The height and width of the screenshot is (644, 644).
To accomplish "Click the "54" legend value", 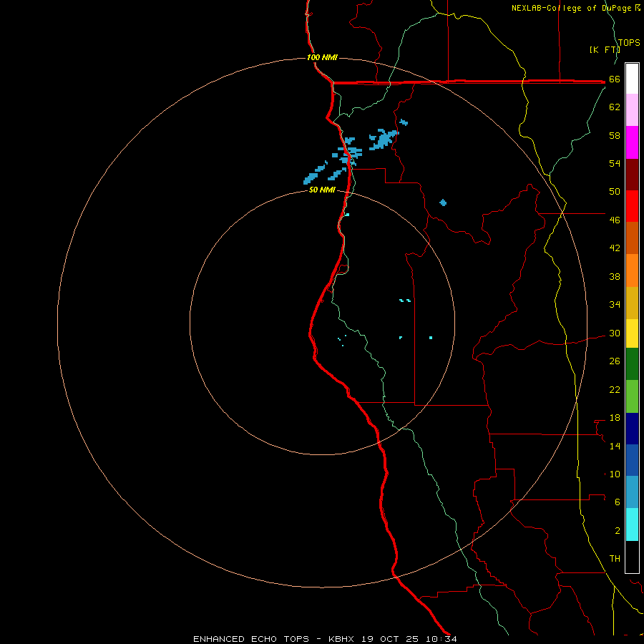I will (615, 163).
